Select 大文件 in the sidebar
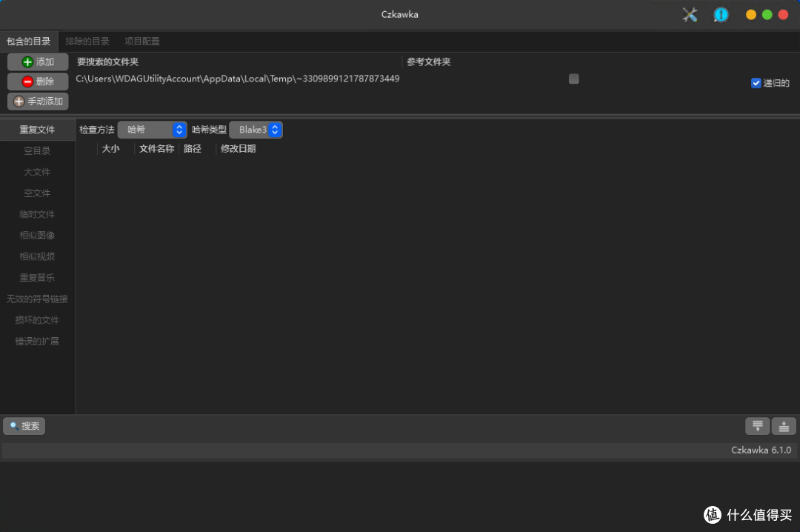The height and width of the screenshot is (532, 800). [37, 172]
